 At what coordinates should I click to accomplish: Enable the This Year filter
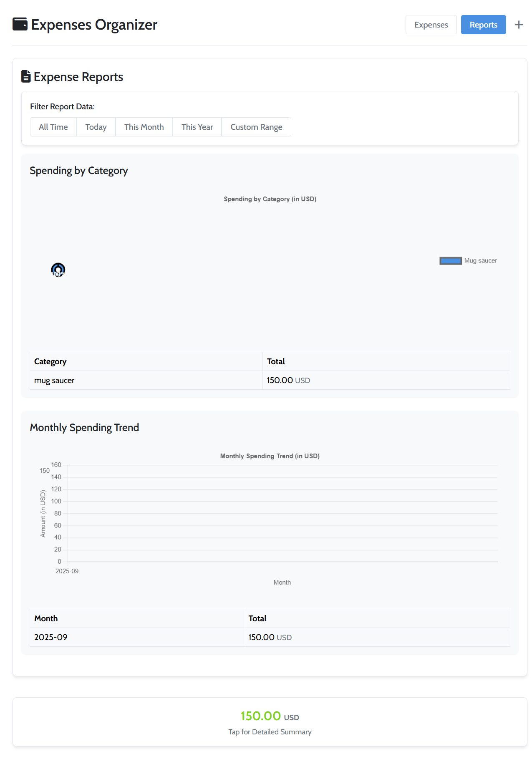pyautogui.click(x=197, y=126)
